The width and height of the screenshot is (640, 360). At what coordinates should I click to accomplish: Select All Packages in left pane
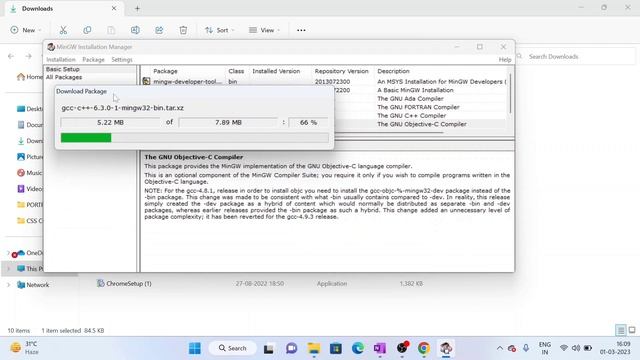coord(64,77)
